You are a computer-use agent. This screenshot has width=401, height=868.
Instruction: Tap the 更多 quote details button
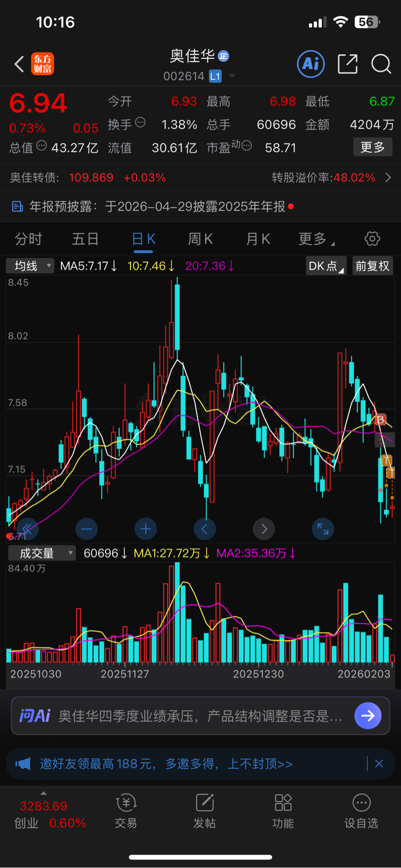tap(373, 147)
